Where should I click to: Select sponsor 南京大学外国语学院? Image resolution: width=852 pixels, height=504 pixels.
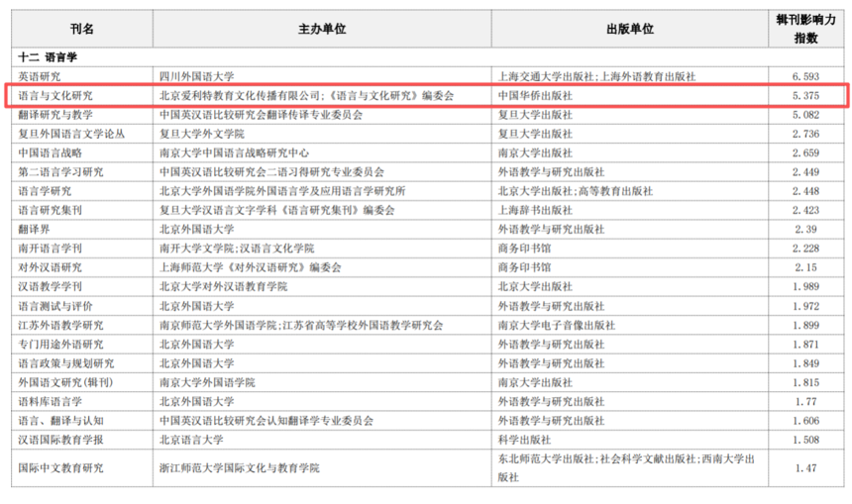207,382
